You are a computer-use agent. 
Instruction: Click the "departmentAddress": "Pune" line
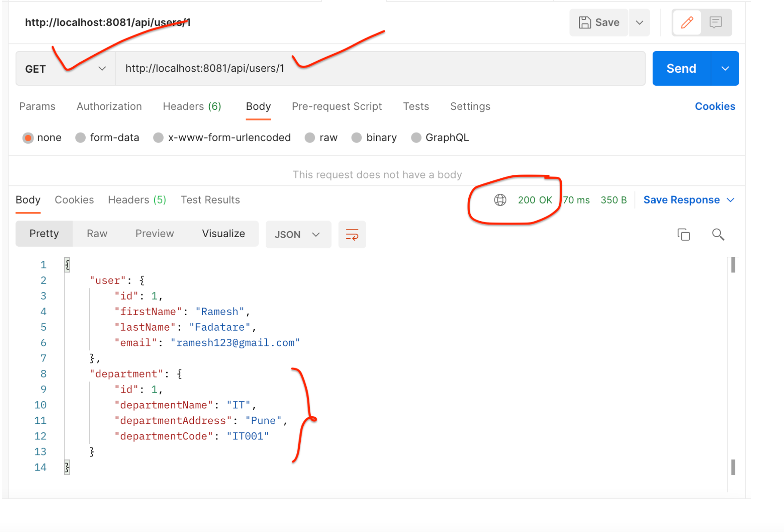[x=201, y=421]
